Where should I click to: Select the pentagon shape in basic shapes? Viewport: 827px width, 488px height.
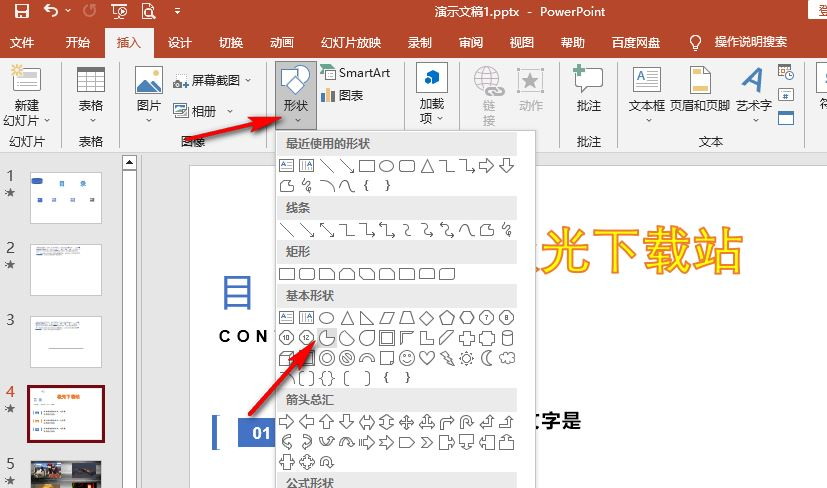pyautogui.click(x=447, y=318)
